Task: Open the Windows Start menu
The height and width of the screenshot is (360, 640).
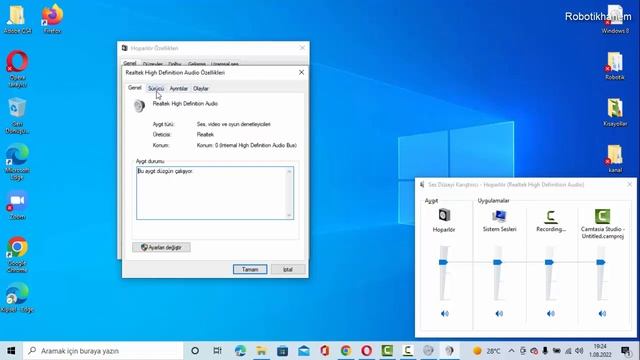Action: pos(11,351)
